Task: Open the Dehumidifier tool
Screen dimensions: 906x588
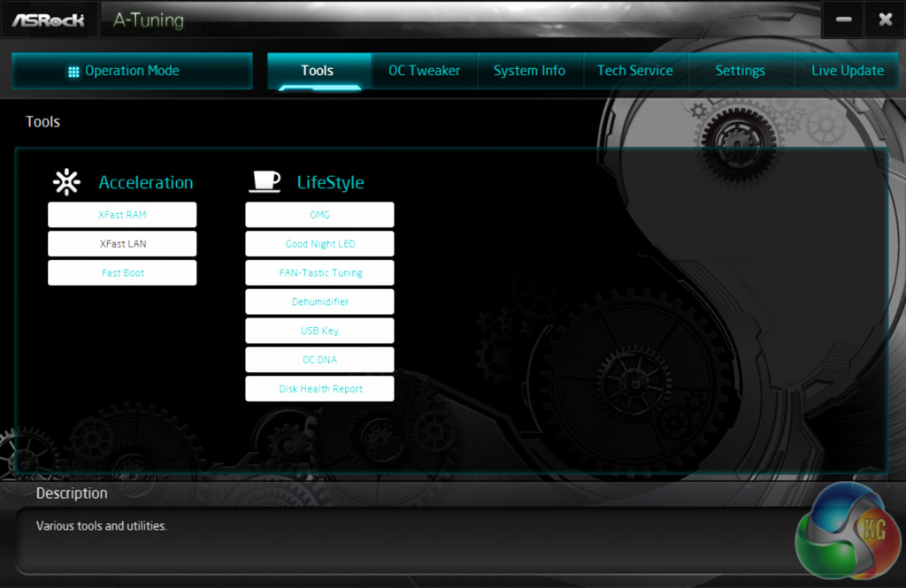Action: pos(319,302)
